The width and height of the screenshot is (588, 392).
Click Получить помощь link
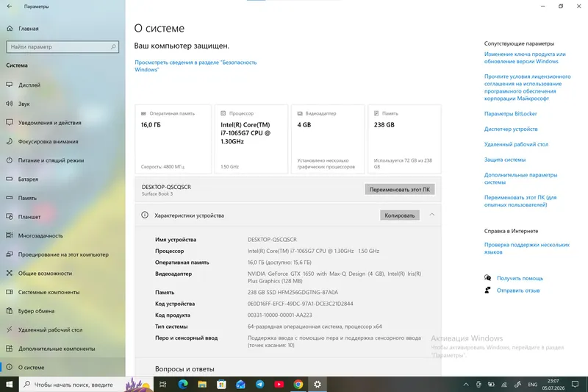click(520, 278)
